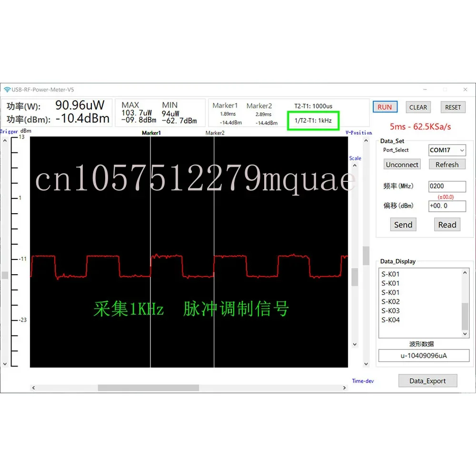Screen dimensions: 476x476
Task: Click the Time-dev scrollbar left arrow
Action: tap(34, 387)
